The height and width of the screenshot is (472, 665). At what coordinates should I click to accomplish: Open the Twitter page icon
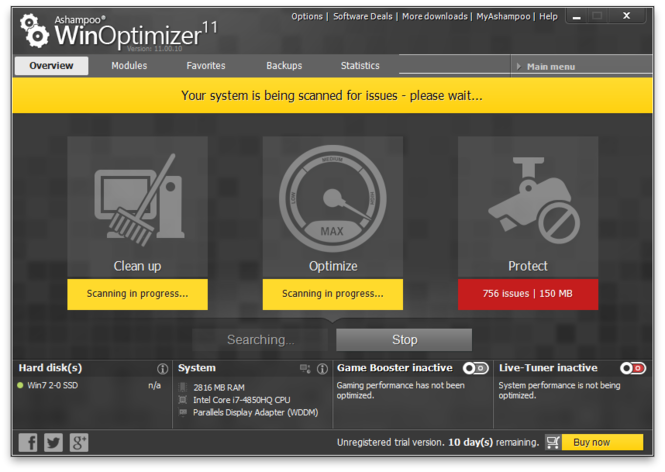point(53,442)
